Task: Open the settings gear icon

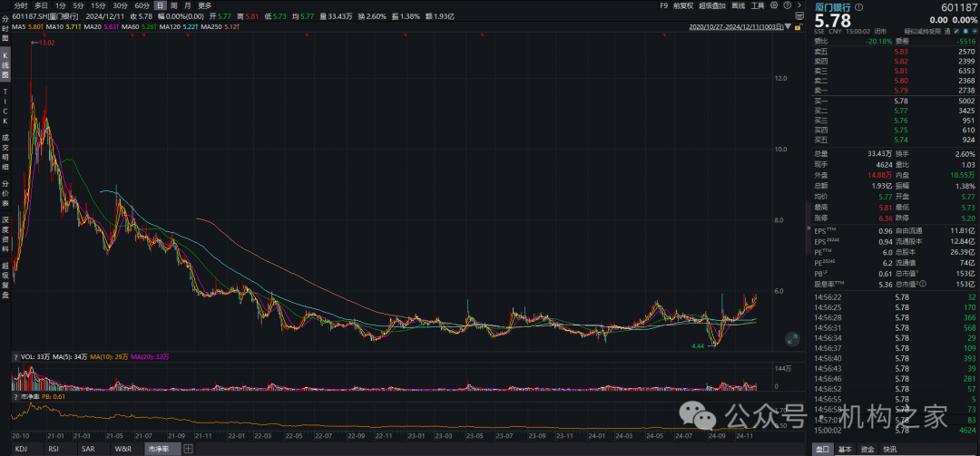Action: click(774, 5)
